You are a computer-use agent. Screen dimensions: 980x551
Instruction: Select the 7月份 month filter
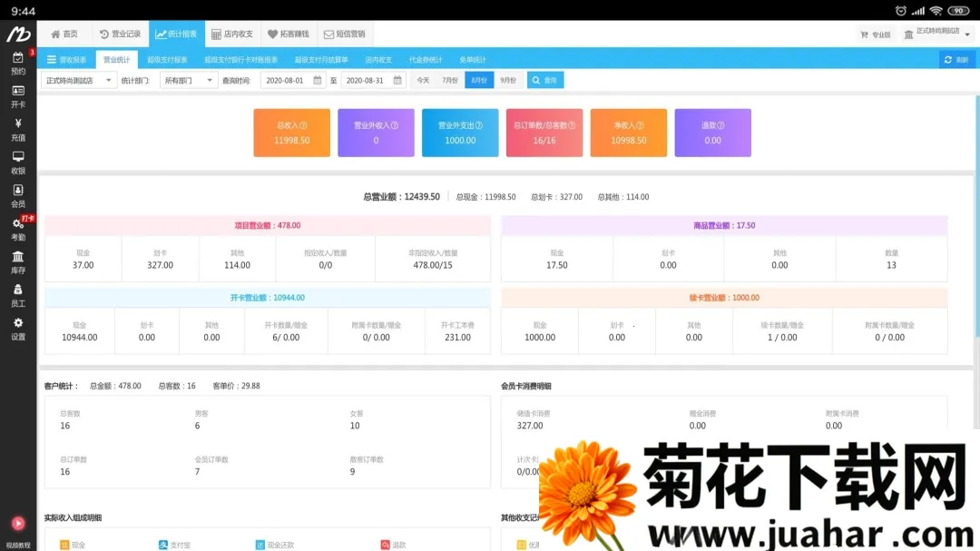click(x=450, y=80)
